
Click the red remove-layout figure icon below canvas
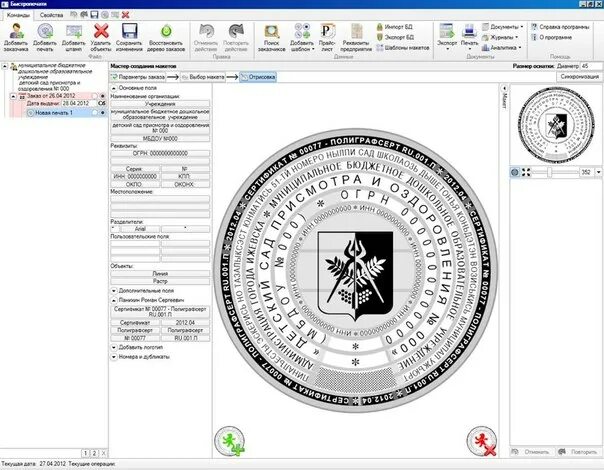click(482, 441)
